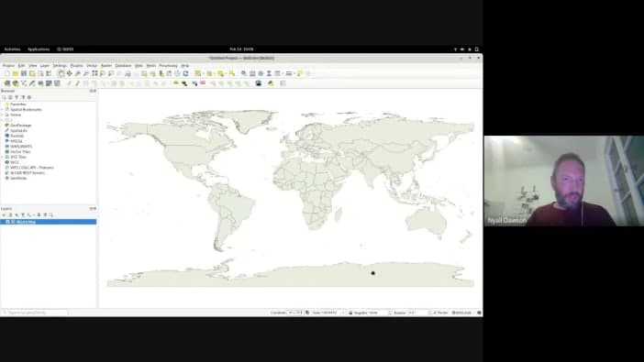
Task: Expand the Spatial Bookmarks node
Action: [x=3, y=110]
